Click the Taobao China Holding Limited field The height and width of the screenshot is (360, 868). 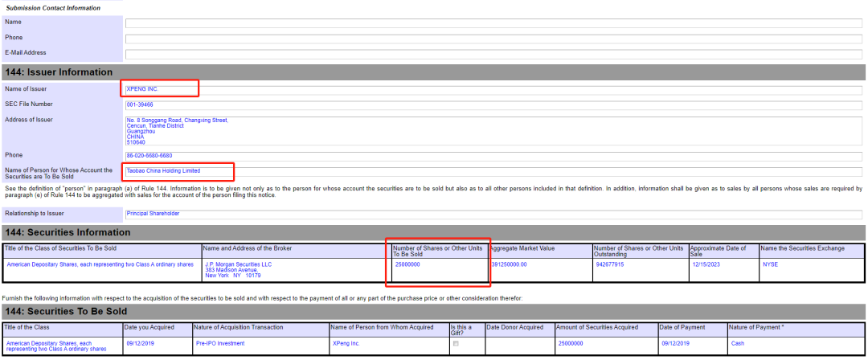click(x=493, y=172)
